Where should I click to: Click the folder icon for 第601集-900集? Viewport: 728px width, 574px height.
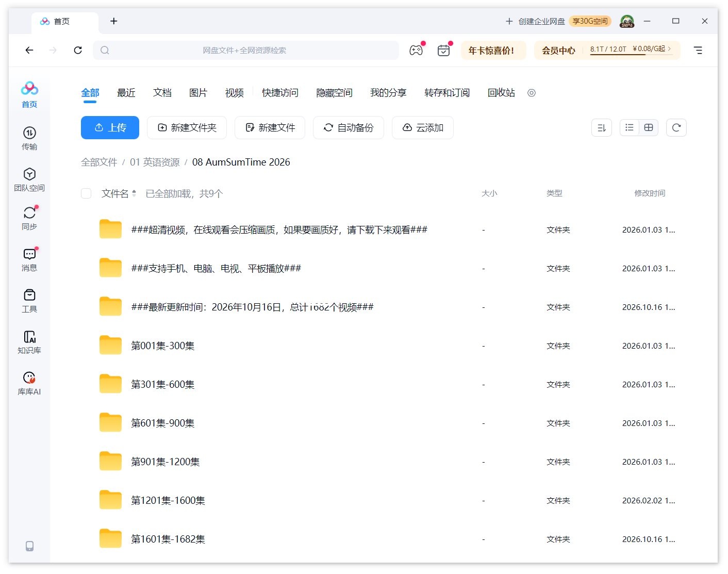pyautogui.click(x=110, y=422)
